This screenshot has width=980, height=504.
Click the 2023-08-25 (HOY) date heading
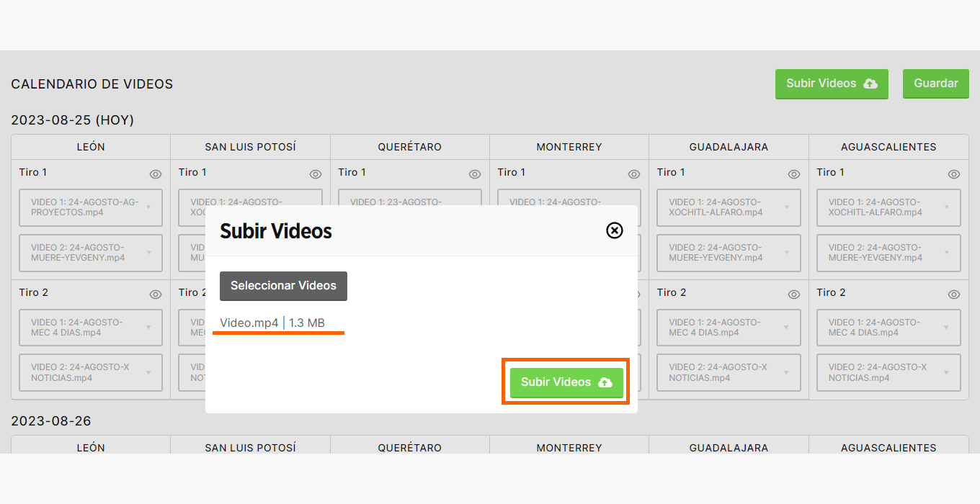tap(73, 120)
